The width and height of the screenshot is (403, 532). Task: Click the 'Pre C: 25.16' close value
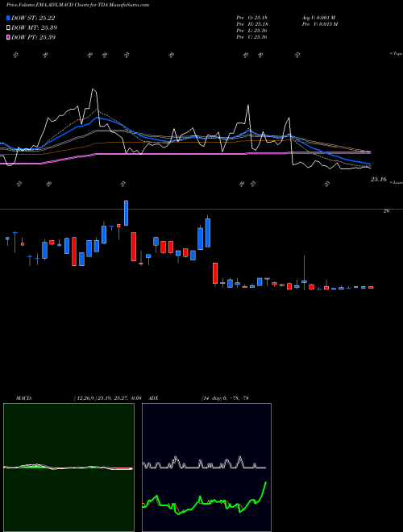click(251, 37)
